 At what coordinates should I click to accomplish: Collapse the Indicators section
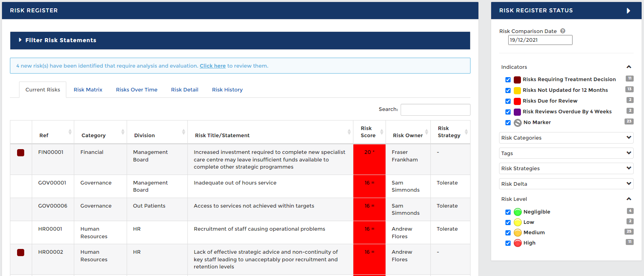point(629,67)
